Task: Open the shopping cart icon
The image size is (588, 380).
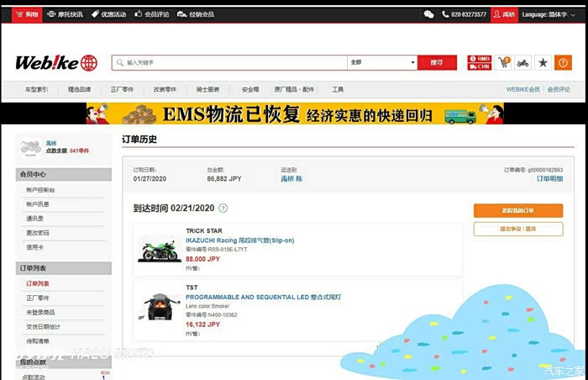Action: pos(504,63)
